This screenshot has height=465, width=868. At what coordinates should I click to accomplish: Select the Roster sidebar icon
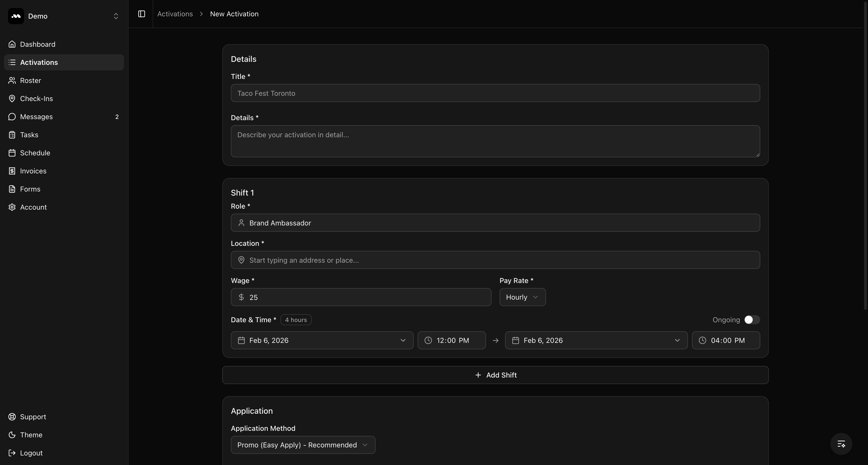point(12,80)
